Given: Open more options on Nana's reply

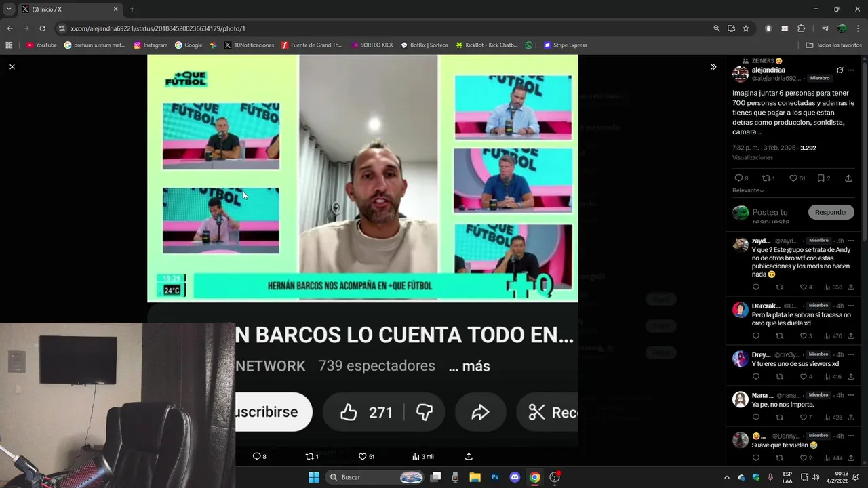Looking at the screenshot, I should coord(851,395).
